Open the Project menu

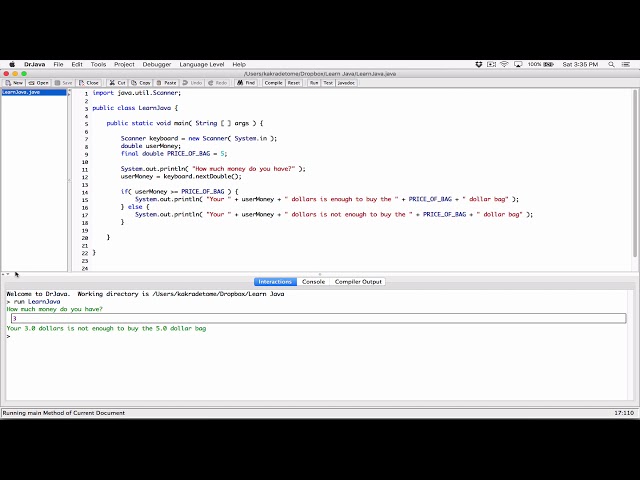pos(124,64)
